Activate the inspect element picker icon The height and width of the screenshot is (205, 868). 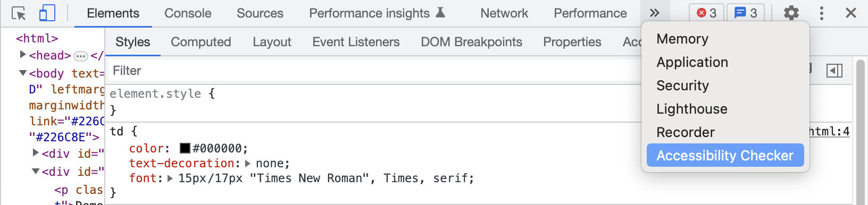coord(19,13)
